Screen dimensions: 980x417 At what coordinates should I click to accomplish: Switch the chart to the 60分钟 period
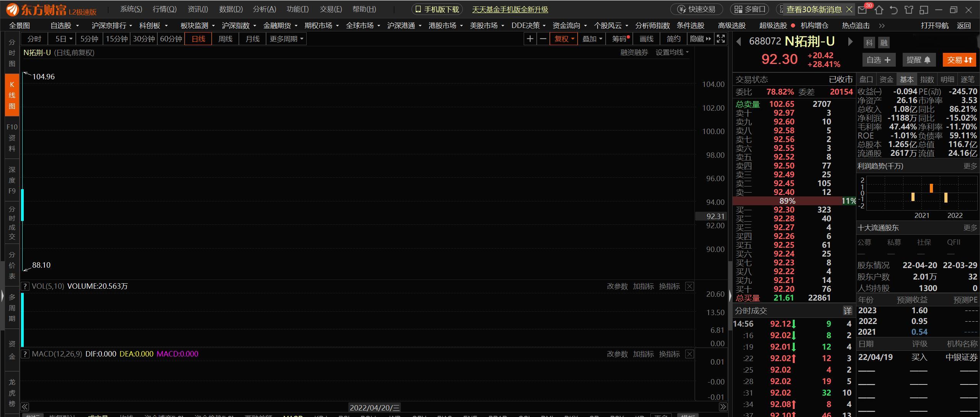click(x=171, y=39)
